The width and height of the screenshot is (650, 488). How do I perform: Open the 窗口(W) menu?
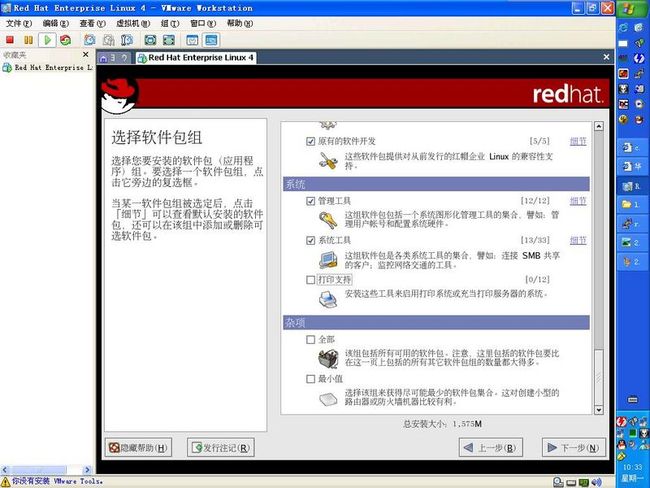point(203,24)
